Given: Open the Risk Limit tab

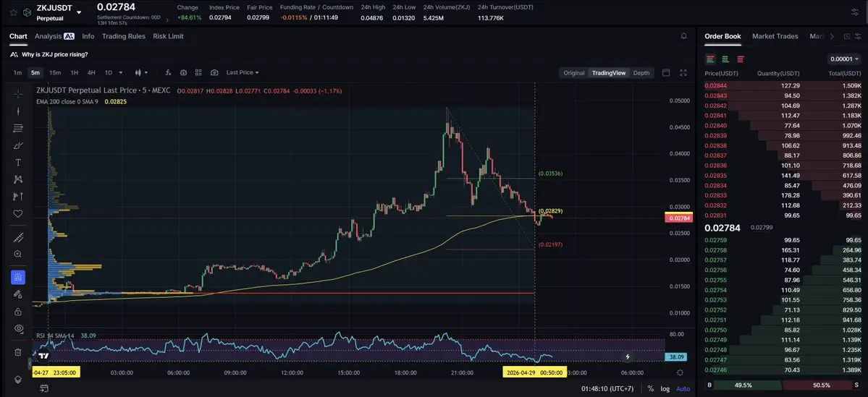Looking at the screenshot, I should pos(168,36).
